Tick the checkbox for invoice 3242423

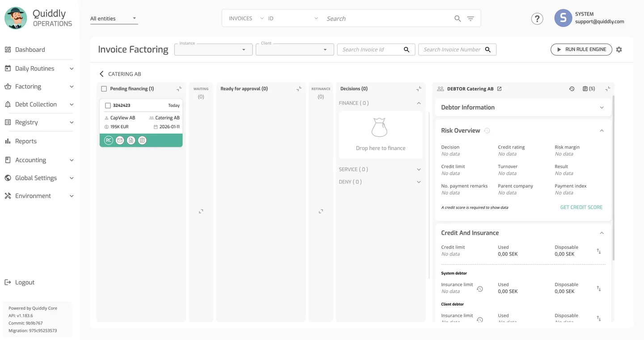107,106
